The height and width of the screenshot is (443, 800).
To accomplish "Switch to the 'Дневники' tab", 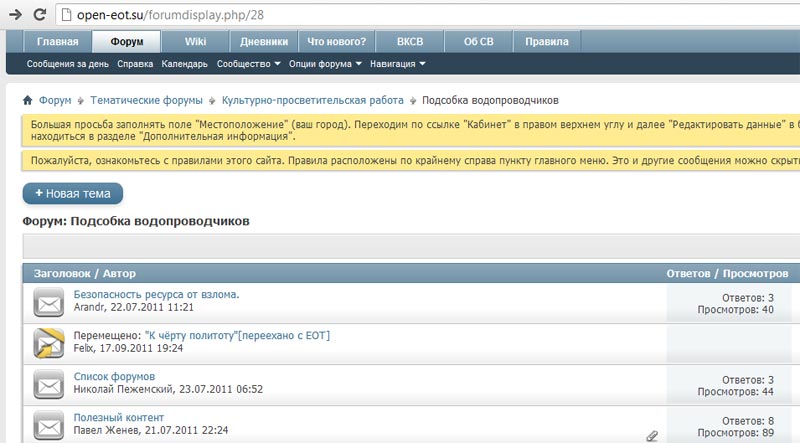I will click(264, 41).
